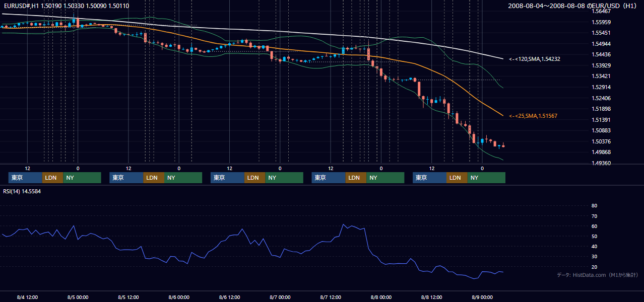
Task: Click price axis value 1.49360
Action: 601,163
